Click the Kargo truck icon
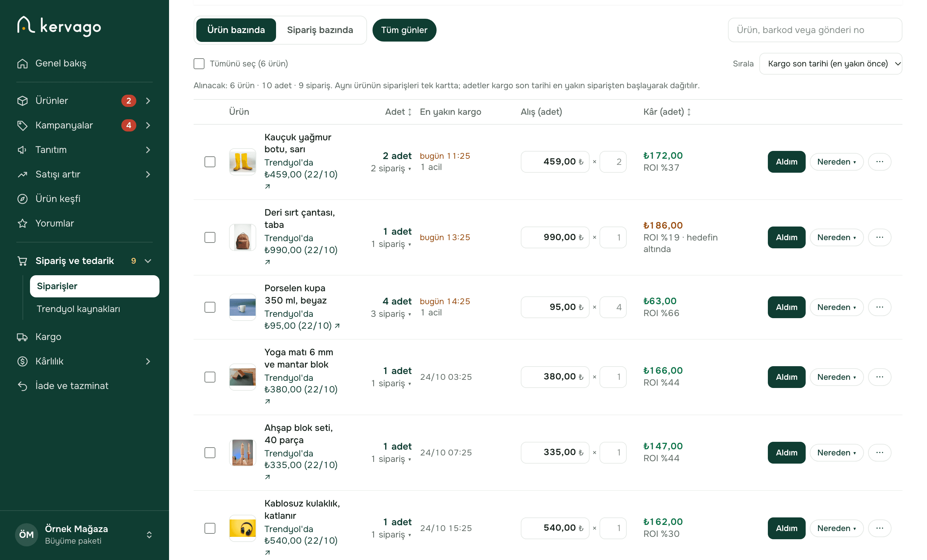The image size is (927, 560). pyautogui.click(x=22, y=337)
